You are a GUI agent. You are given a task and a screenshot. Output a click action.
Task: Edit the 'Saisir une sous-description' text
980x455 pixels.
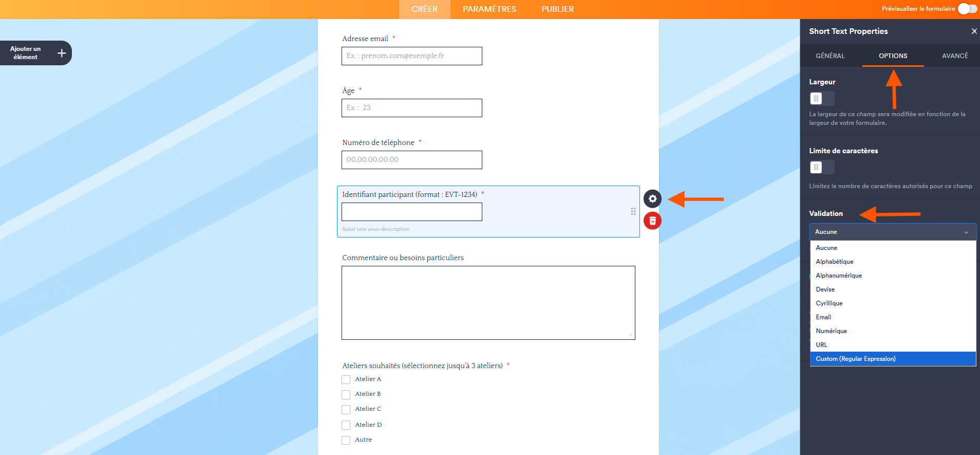tap(376, 229)
